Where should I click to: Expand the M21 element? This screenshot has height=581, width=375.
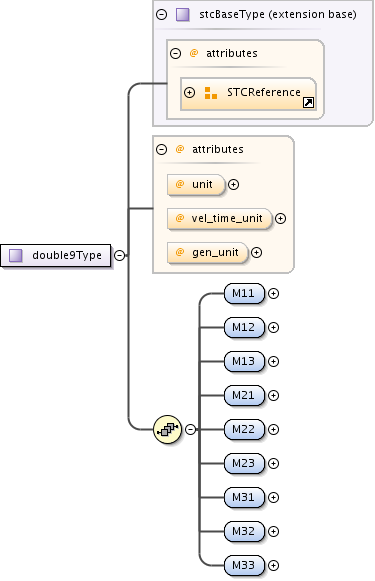[273, 395]
